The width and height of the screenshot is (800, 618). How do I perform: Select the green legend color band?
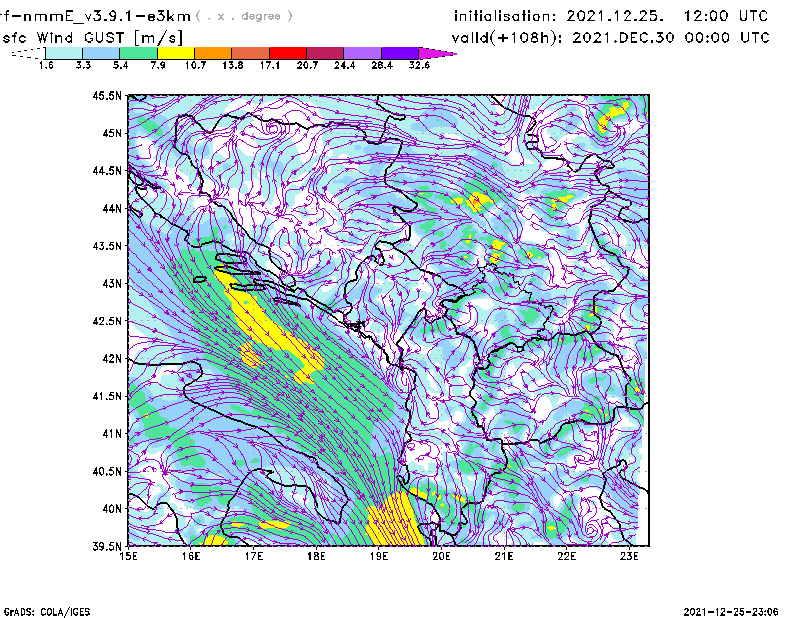pos(138,53)
